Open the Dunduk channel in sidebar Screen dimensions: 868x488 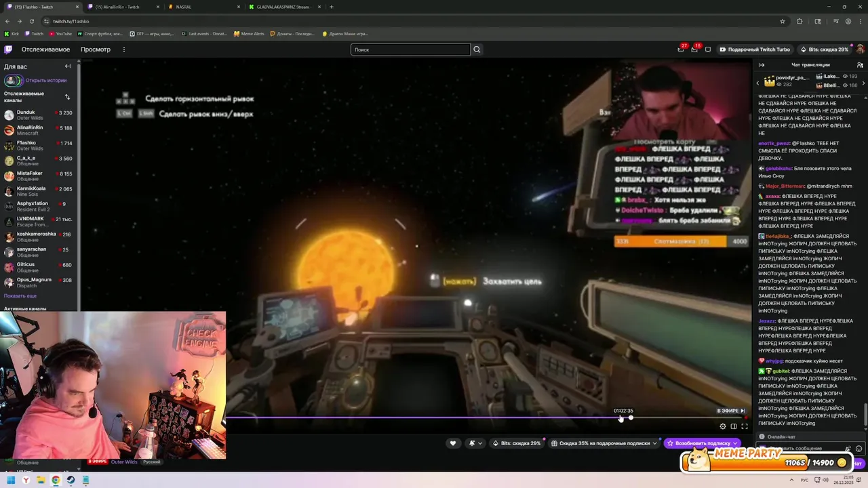pos(38,115)
